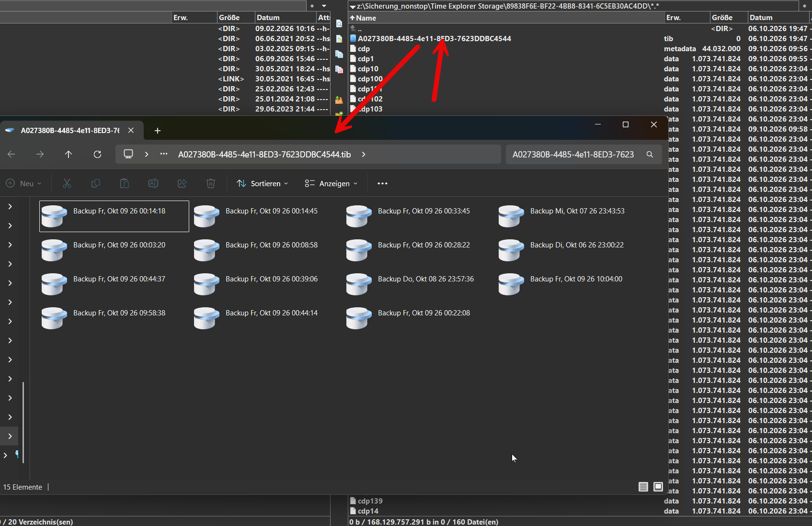
Task: Switch Explorer to large thumbnails view
Action: [658, 487]
